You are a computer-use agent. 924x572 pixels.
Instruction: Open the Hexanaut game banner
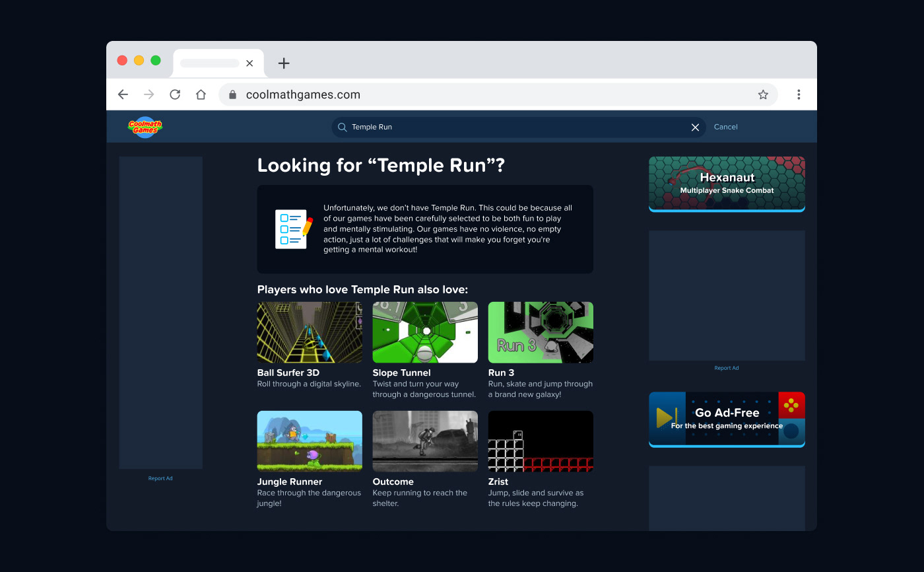coord(727,184)
